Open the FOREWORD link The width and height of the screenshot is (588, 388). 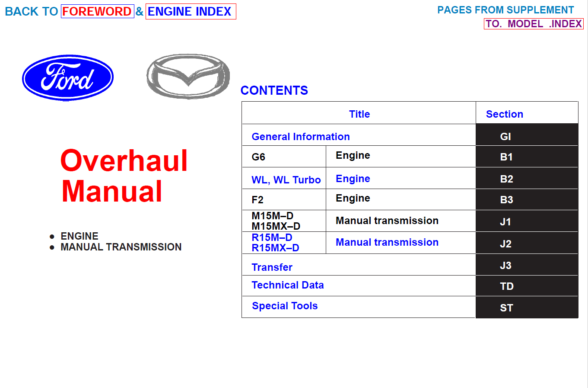(97, 11)
